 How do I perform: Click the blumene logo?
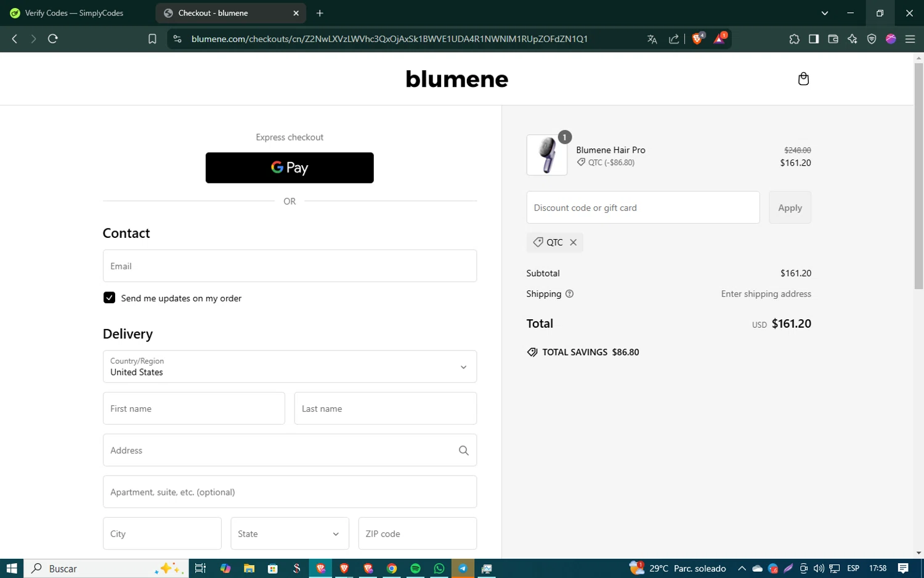tap(457, 79)
